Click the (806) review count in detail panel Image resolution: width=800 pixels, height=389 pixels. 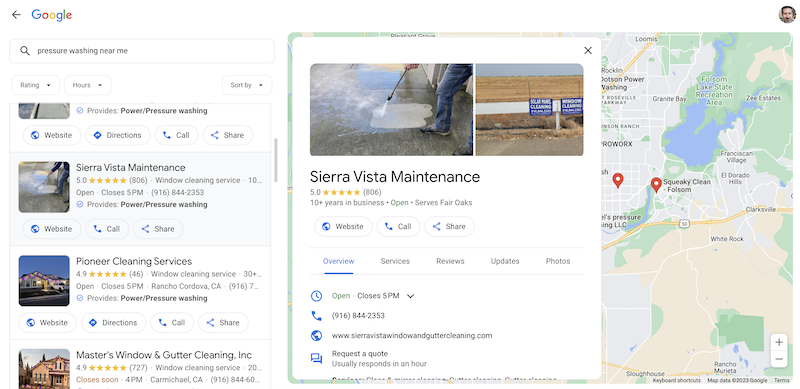(372, 192)
